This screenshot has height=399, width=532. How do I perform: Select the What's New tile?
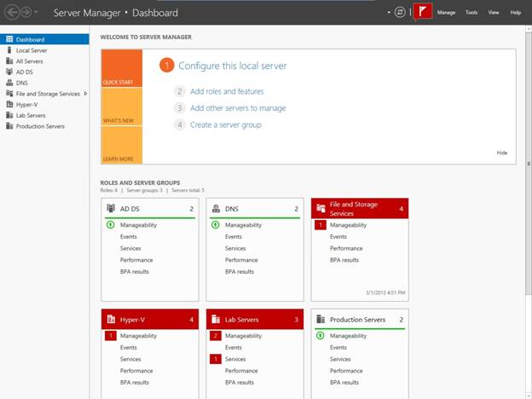[x=121, y=107]
